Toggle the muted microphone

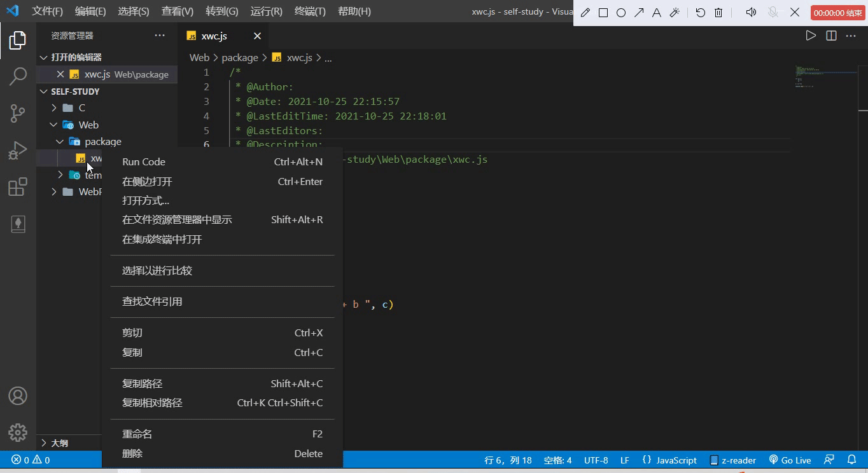pos(773,13)
